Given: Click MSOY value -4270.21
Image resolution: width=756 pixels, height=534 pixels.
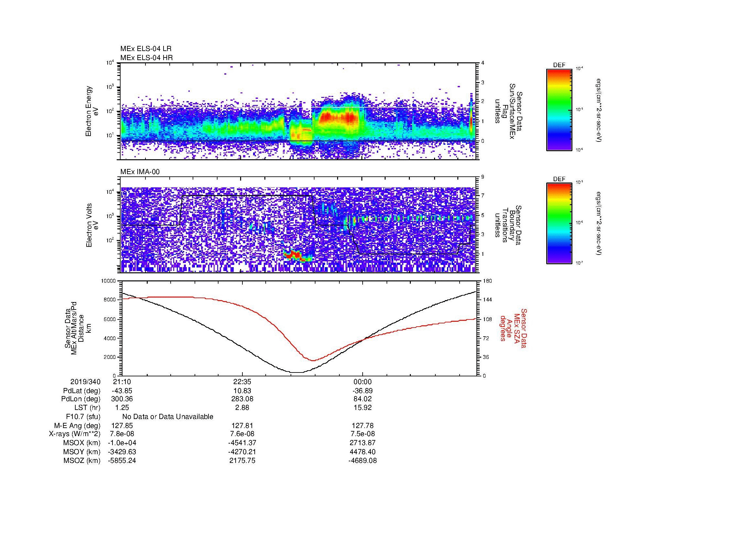Looking at the screenshot, I should [242, 452].
